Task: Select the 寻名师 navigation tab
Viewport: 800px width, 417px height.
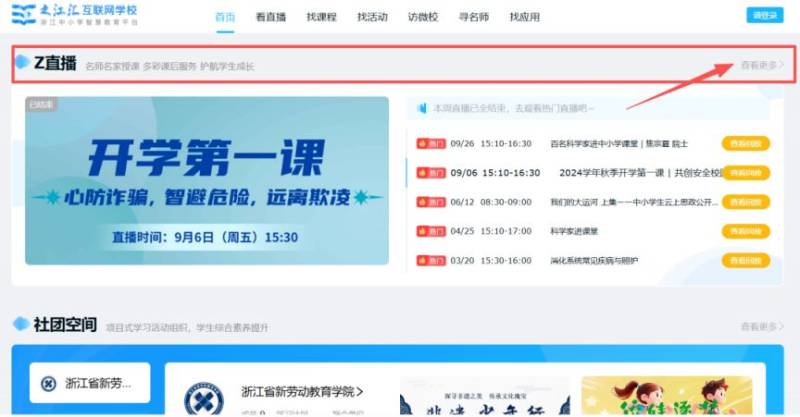Action: (472, 17)
